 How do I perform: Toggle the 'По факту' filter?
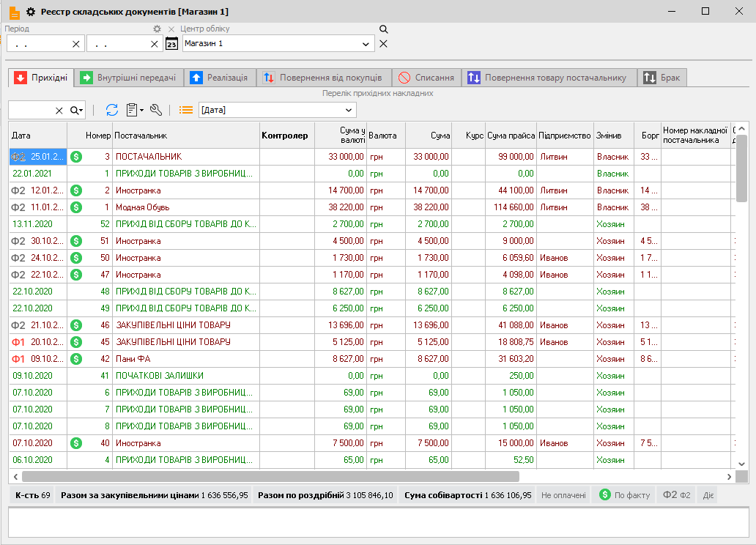[624, 495]
